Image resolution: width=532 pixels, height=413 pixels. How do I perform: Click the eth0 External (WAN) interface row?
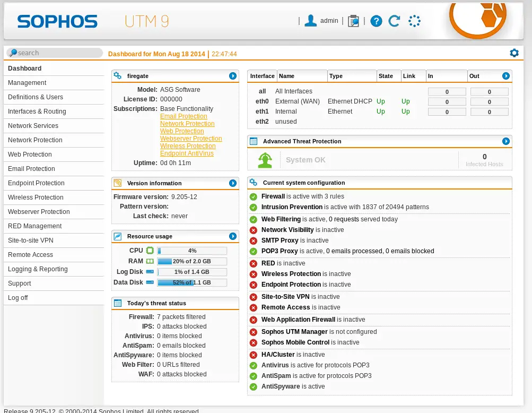pos(379,101)
